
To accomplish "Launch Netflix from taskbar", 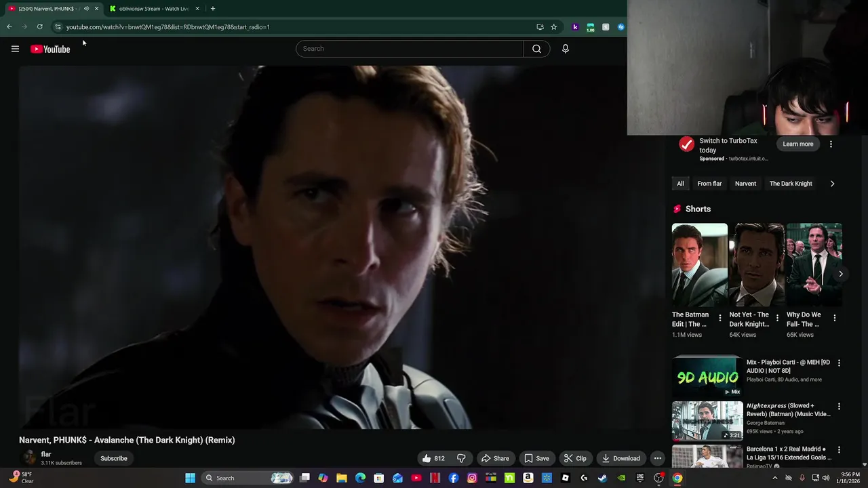I will click(x=435, y=478).
